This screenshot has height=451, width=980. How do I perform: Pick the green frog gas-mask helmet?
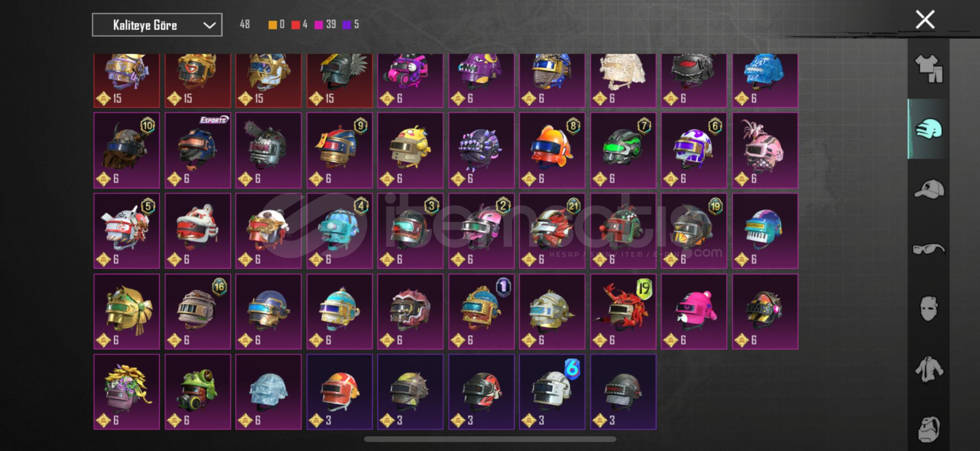[198, 392]
